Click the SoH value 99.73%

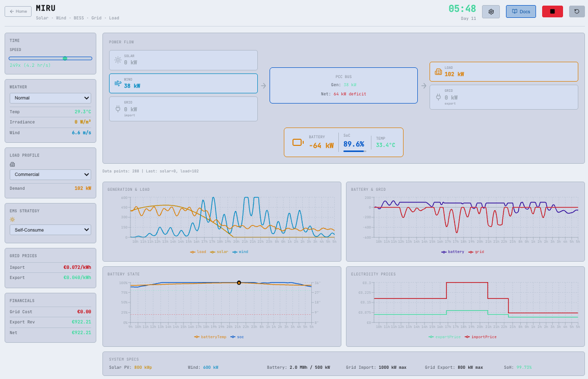524,367
